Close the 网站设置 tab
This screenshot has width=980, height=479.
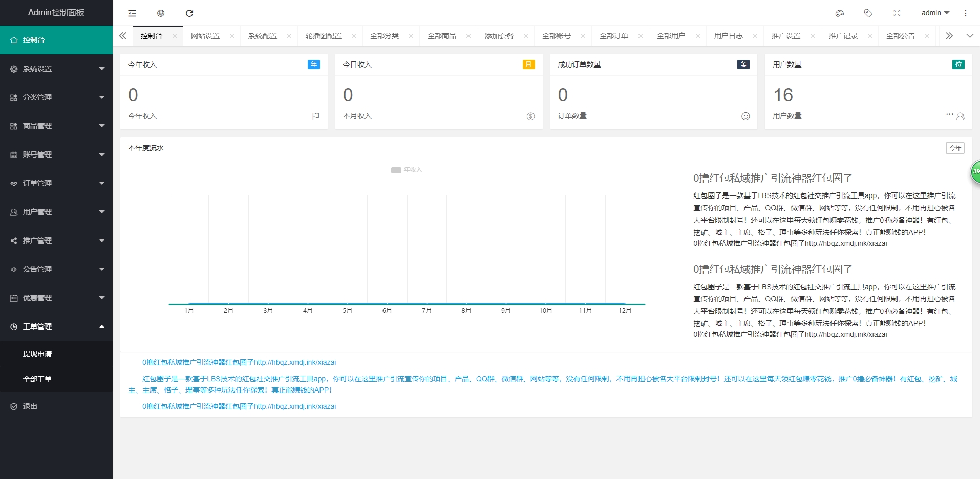(x=232, y=36)
